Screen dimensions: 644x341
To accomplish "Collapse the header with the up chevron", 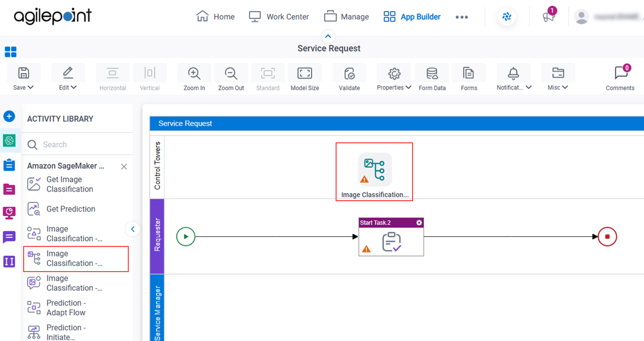I will tap(328, 36).
